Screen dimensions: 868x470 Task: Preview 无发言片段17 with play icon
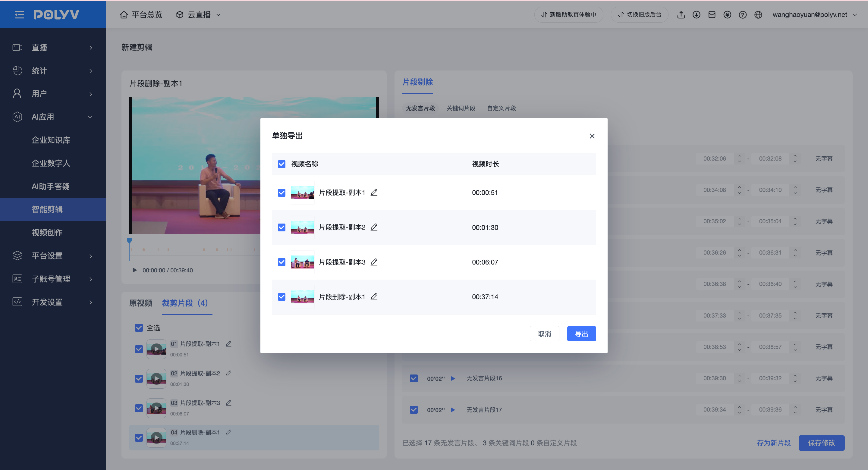pyautogui.click(x=453, y=410)
